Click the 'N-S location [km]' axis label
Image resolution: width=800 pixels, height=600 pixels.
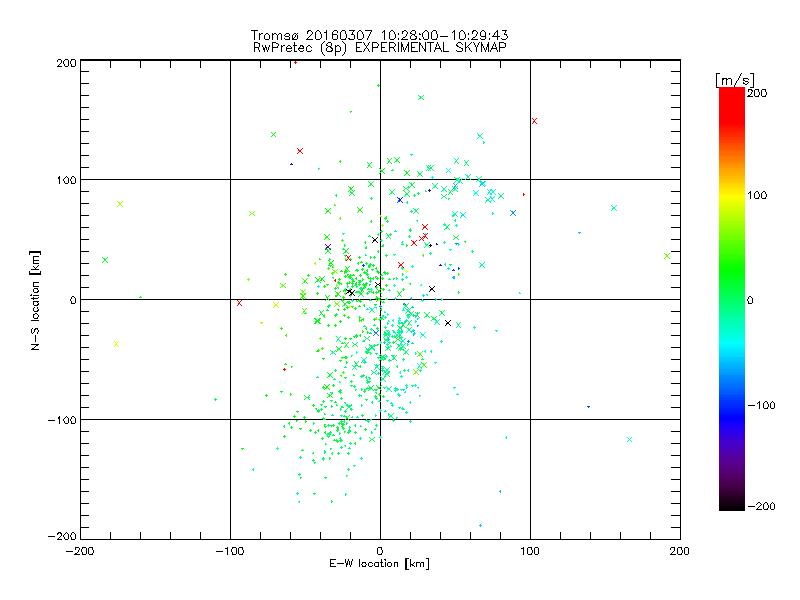[35, 300]
